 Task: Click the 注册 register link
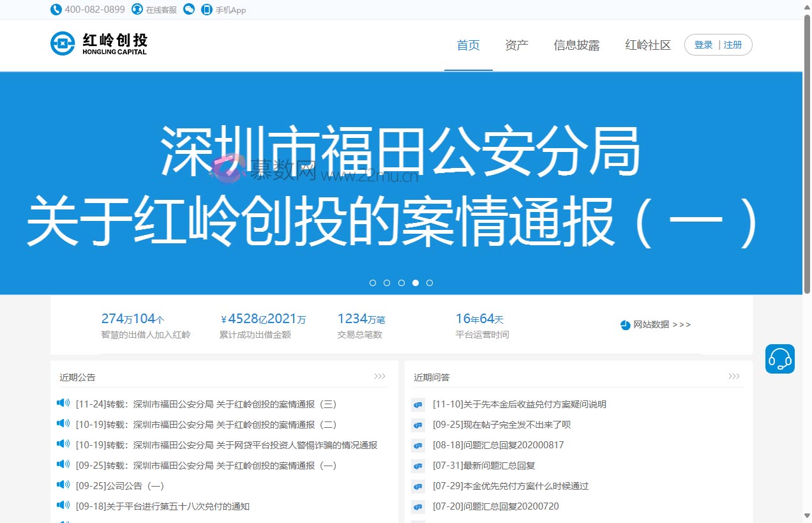(x=733, y=45)
